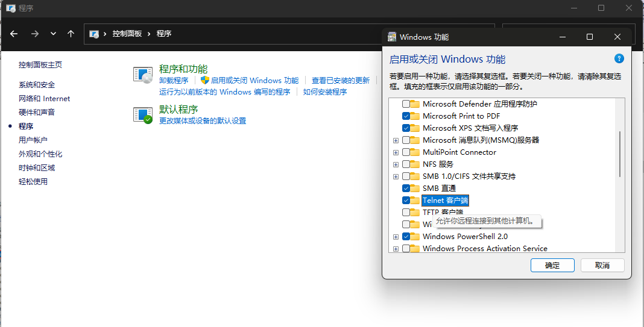Screen dimensions: 644x327
Task: Click the 卸载程序 link
Action: (x=174, y=81)
